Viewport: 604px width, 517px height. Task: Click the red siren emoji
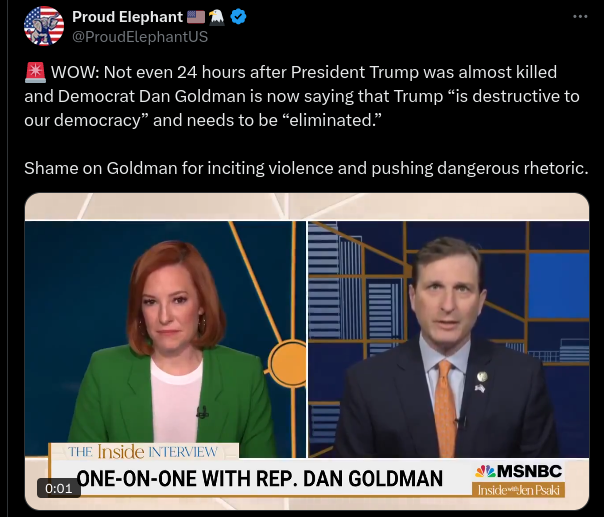(x=35, y=72)
